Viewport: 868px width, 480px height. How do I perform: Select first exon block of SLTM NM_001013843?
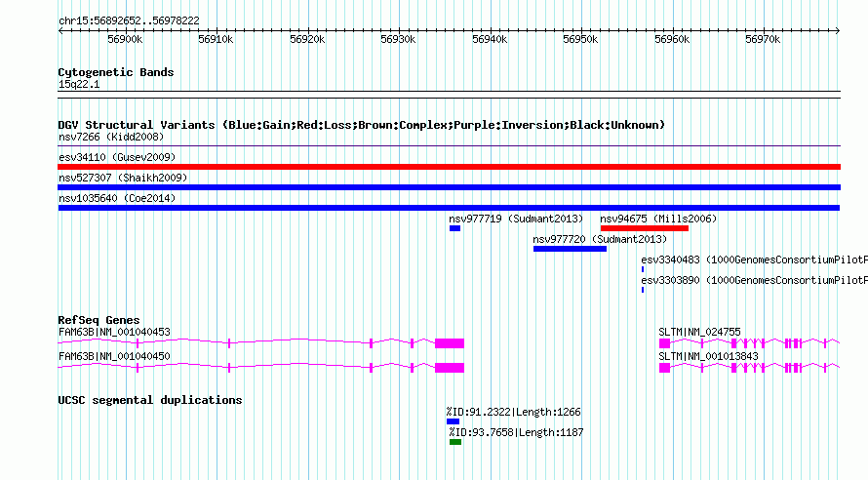click(x=665, y=368)
